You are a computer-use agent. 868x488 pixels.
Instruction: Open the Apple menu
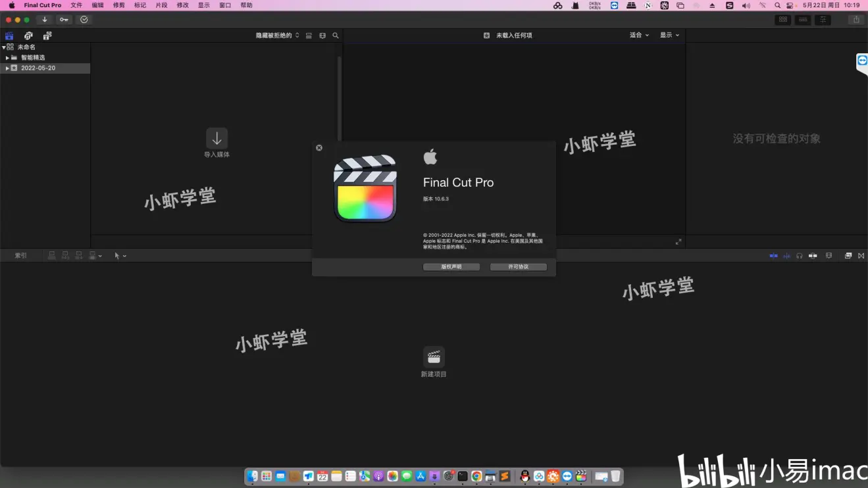pos(11,5)
